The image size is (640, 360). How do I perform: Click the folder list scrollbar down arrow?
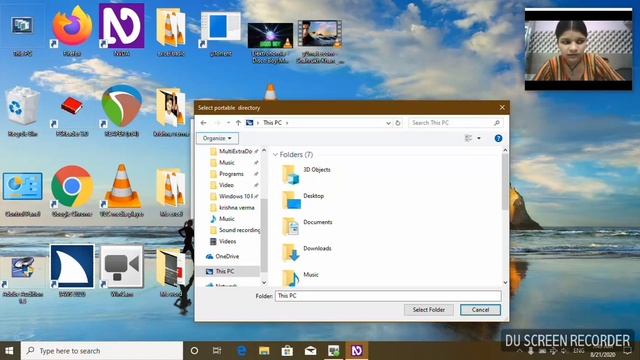tap(505, 282)
